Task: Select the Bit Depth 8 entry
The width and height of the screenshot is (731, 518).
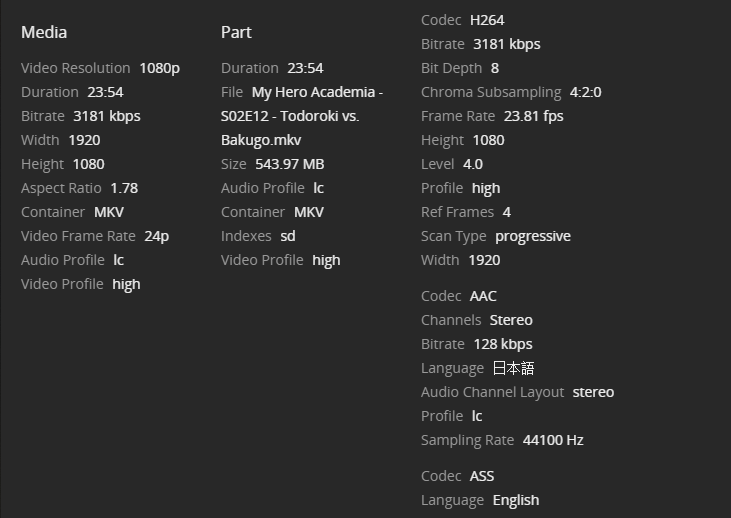Action: [x=494, y=68]
